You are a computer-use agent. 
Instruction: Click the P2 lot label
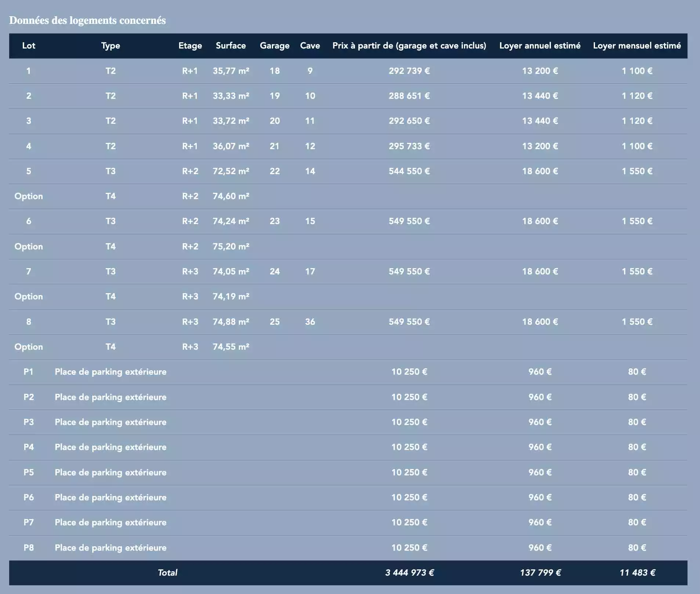29,397
